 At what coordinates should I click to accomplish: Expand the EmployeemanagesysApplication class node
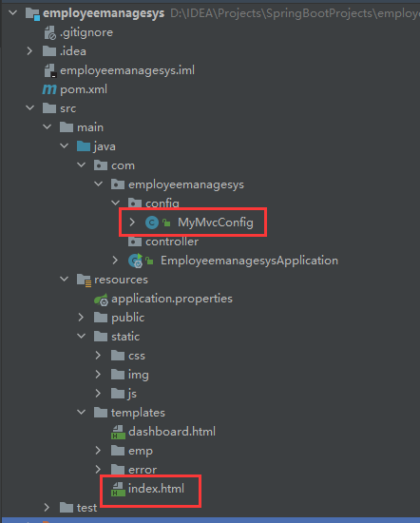pyautogui.click(x=115, y=261)
